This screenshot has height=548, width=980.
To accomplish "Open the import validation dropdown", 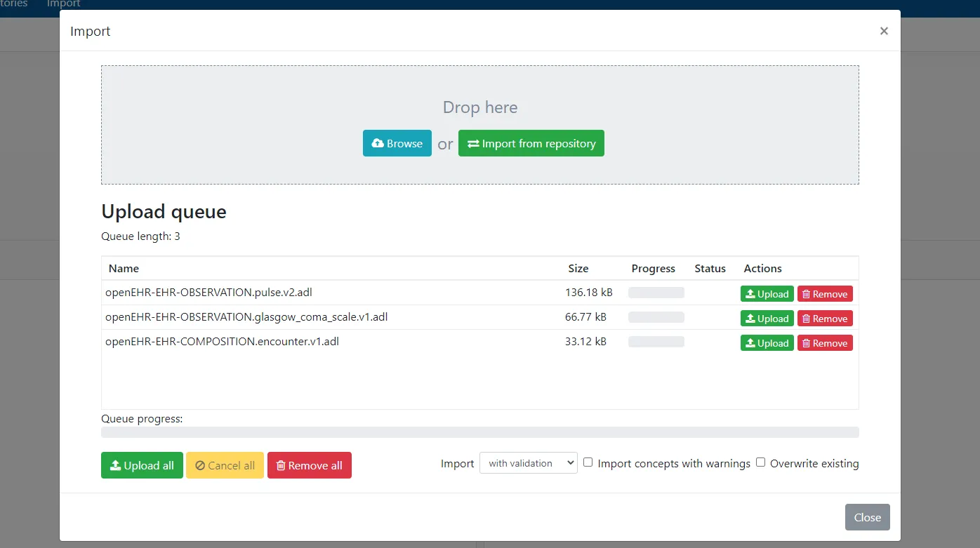I will (x=528, y=463).
